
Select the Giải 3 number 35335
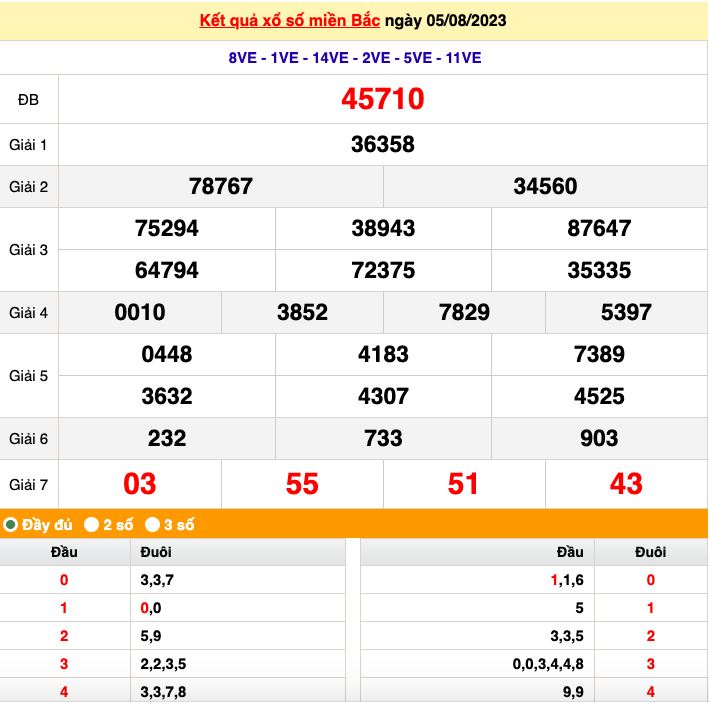click(x=599, y=270)
